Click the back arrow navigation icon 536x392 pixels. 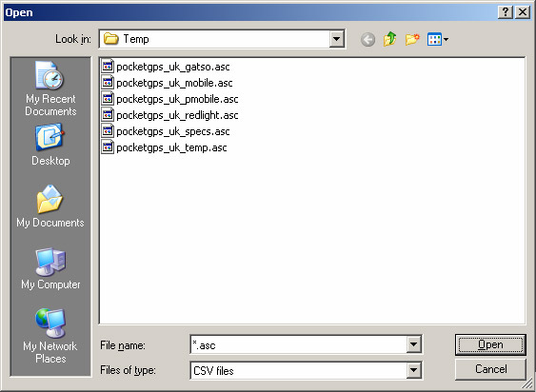click(x=367, y=39)
